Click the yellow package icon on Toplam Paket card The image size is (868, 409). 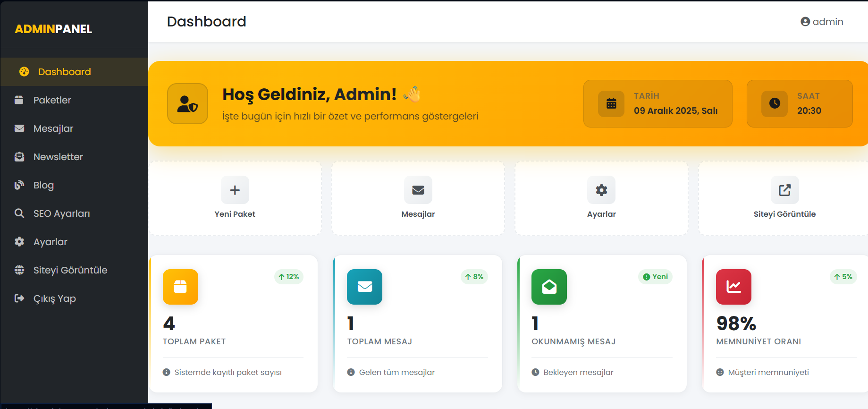(180, 287)
